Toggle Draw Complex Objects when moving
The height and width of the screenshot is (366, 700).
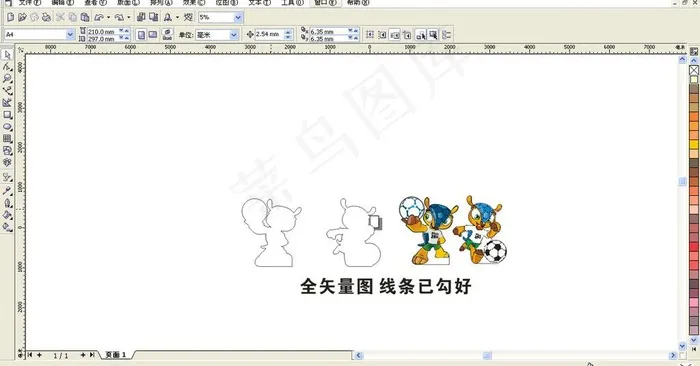(x=421, y=34)
